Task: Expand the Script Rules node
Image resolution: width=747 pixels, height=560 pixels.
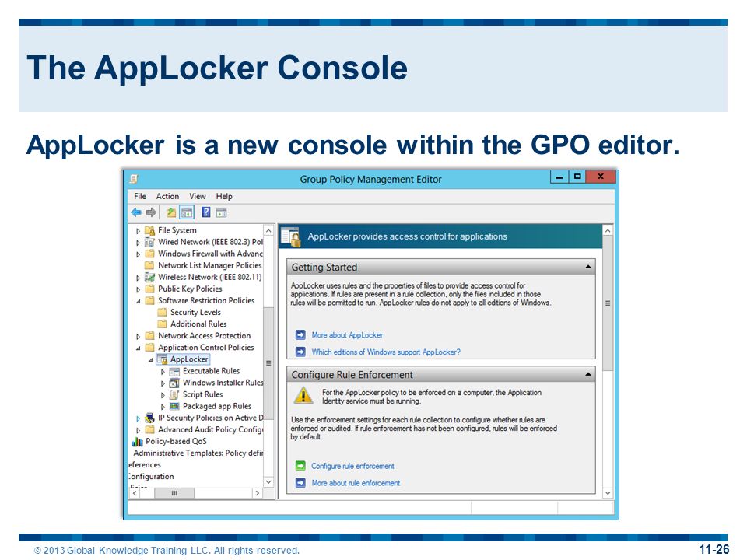Action: pyautogui.click(x=163, y=395)
